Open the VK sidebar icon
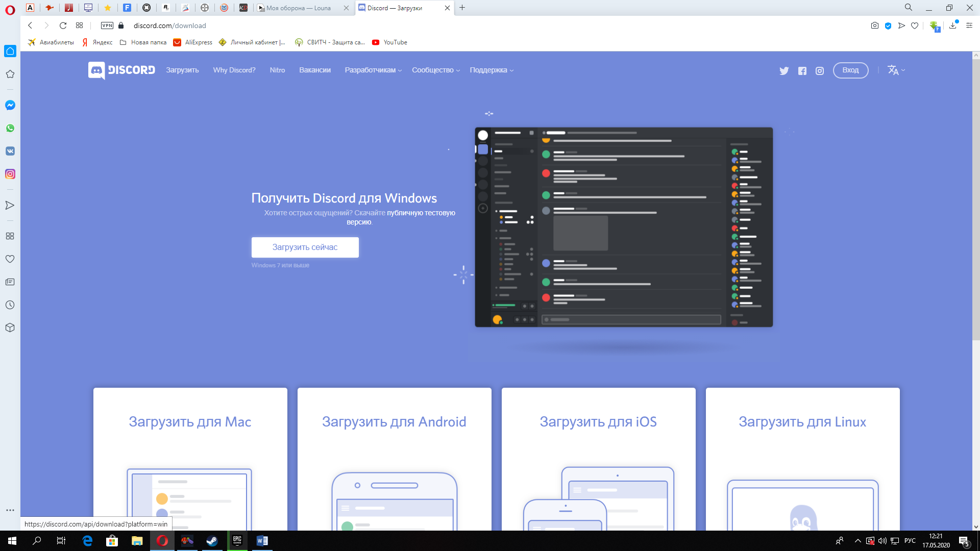The height and width of the screenshot is (551, 980). (10, 151)
